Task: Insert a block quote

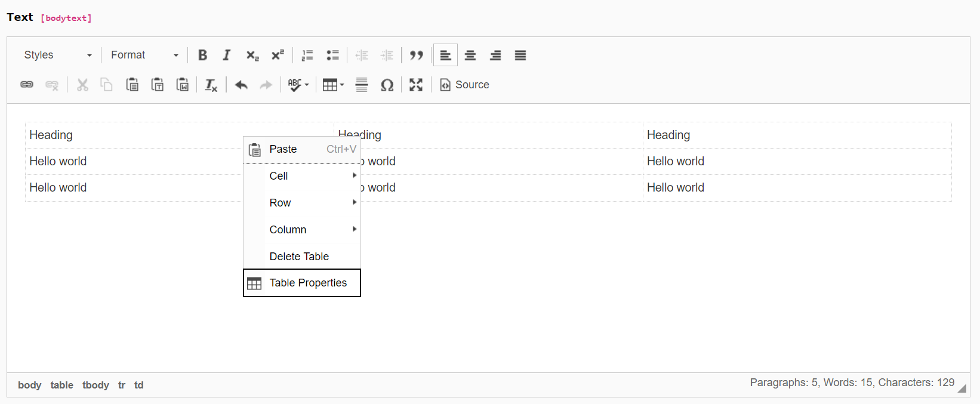Action: pos(417,55)
